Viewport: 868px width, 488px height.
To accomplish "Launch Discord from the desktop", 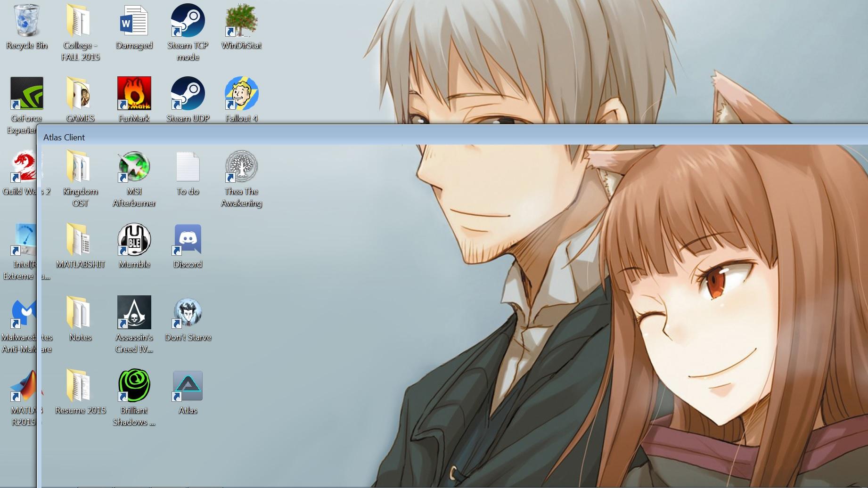I will [188, 240].
